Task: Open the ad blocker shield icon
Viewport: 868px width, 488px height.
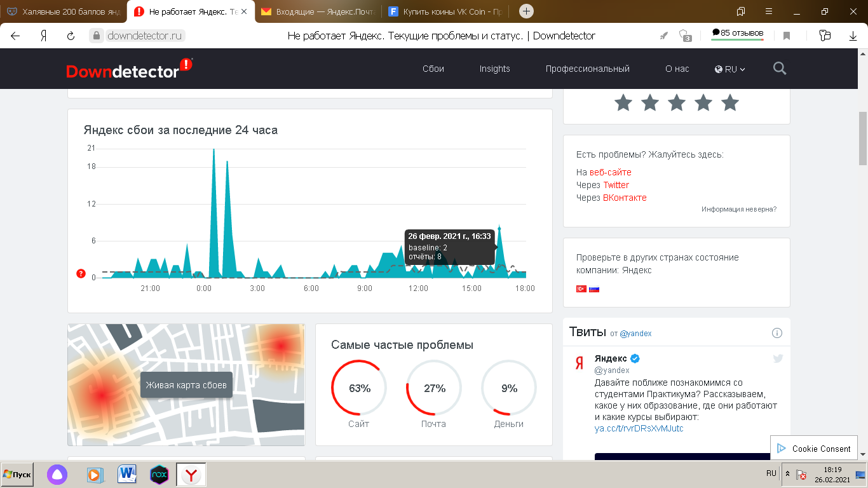Action: [x=684, y=36]
